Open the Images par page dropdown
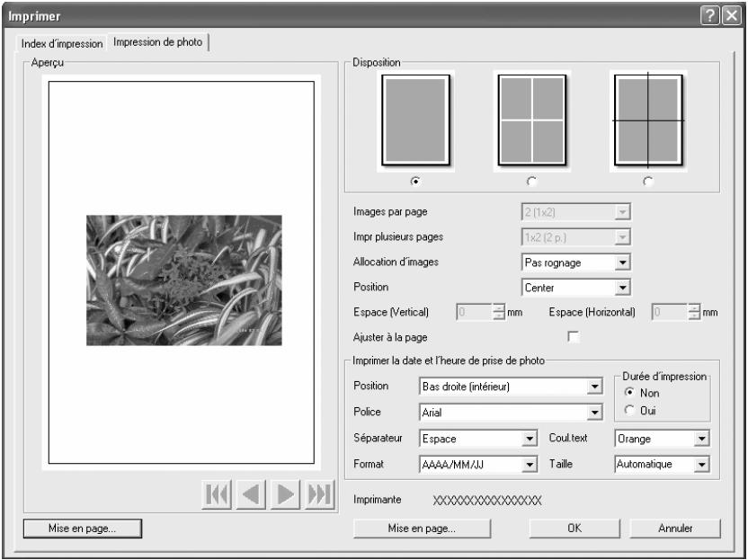This screenshot has height=560, width=748. coord(575,212)
